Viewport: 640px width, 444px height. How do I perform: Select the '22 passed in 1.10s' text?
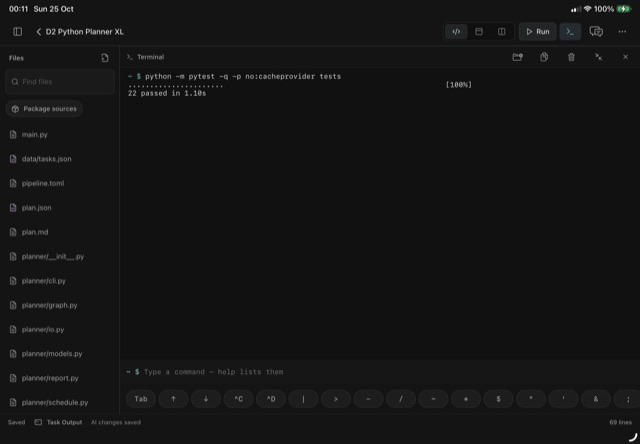click(167, 93)
